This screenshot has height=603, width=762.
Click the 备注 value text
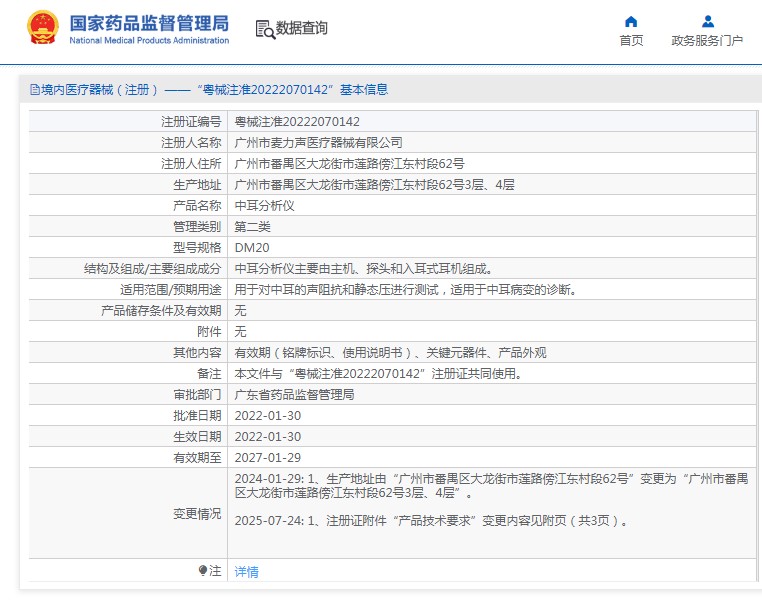pos(378,374)
